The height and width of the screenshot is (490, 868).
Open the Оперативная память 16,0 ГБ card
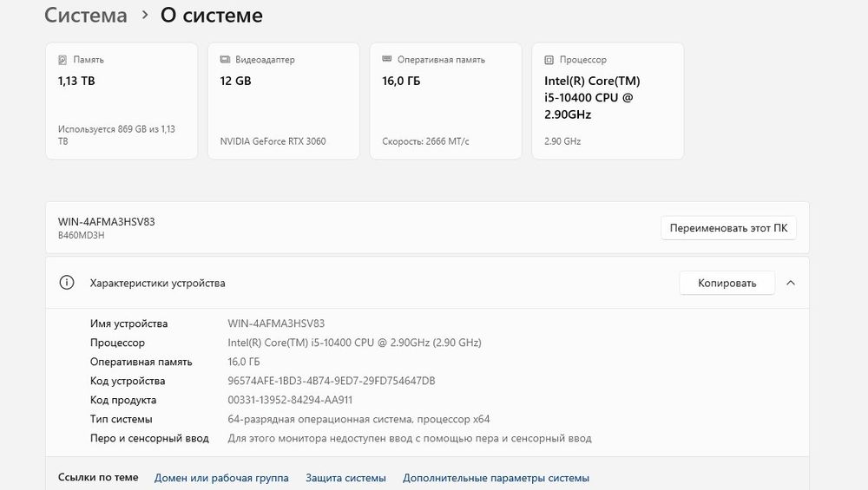coord(445,101)
